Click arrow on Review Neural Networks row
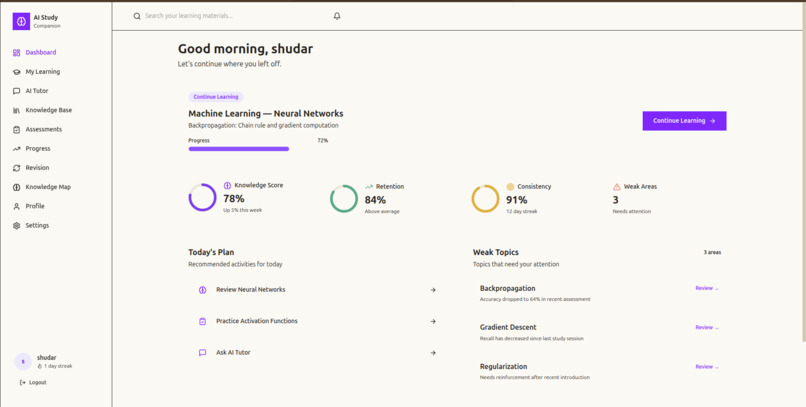The width and height of the screenshot is (806, 407). [433, 290]
